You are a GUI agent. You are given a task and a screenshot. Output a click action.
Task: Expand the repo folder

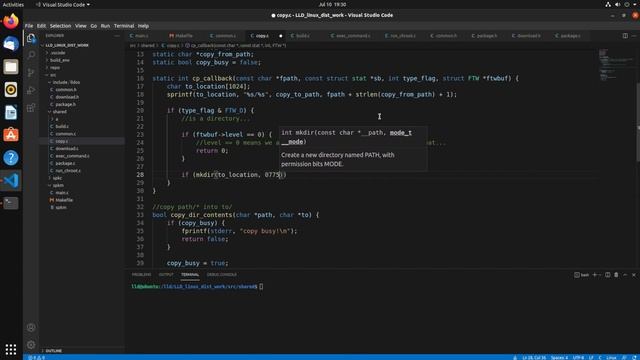tap(82, 67)
